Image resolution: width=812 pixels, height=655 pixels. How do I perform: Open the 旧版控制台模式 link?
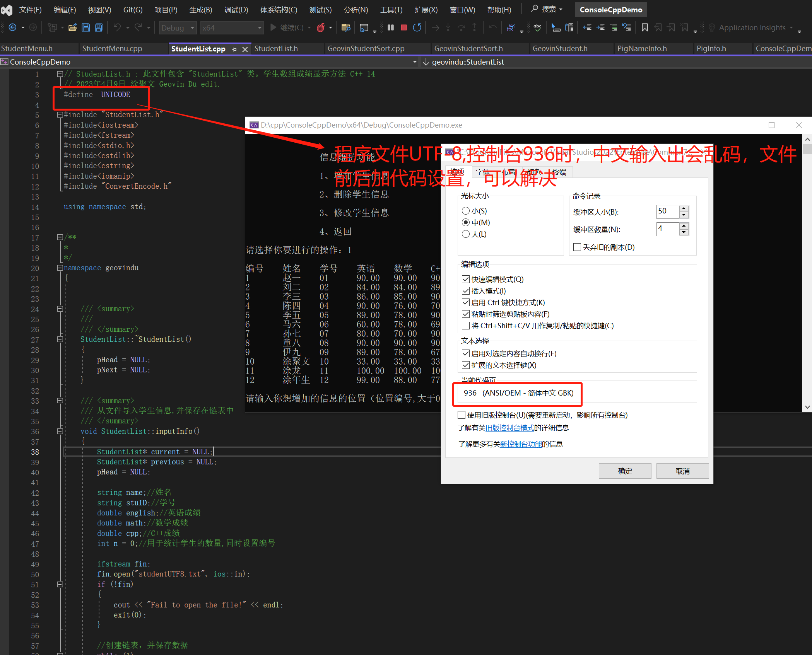tap(509, 428)
